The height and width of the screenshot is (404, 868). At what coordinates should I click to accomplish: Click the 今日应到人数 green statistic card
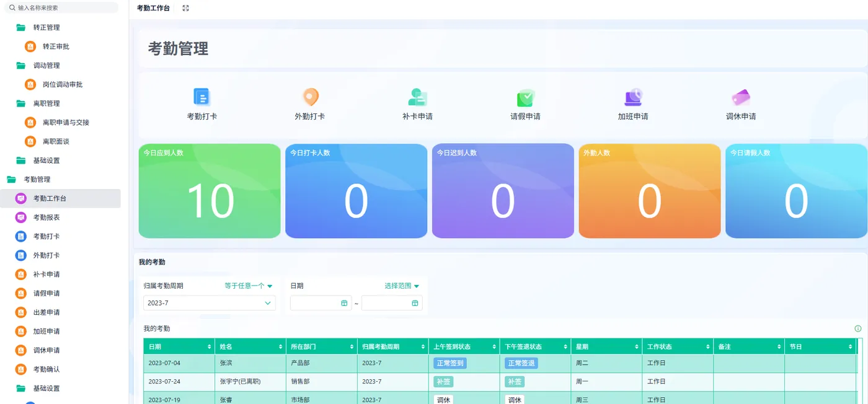pyautogui.click(x=210, y=191)
